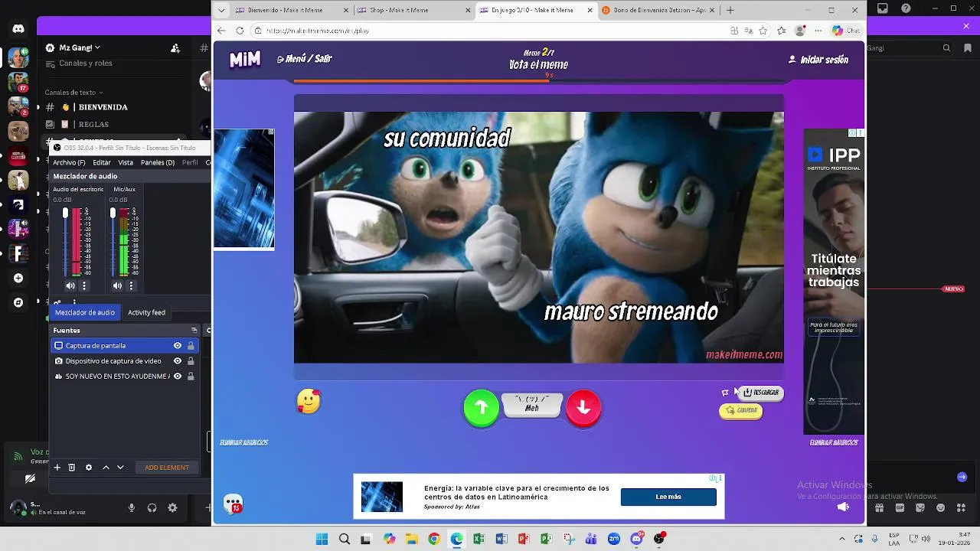Click Lee más in bottom ad

(x=668, y=497)
